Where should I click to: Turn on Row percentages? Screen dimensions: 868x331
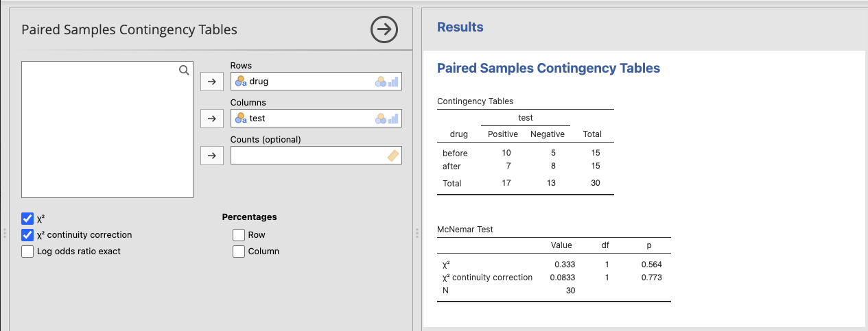coord(239,235)
